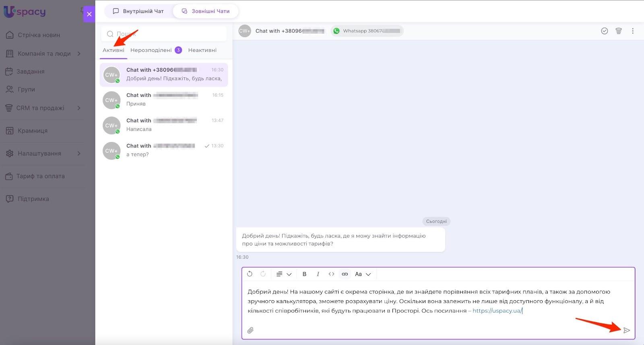This screenshot has height=345, width=644.
Task: Mark chat resolved with checkmark icon
Action: pos(605,31)
